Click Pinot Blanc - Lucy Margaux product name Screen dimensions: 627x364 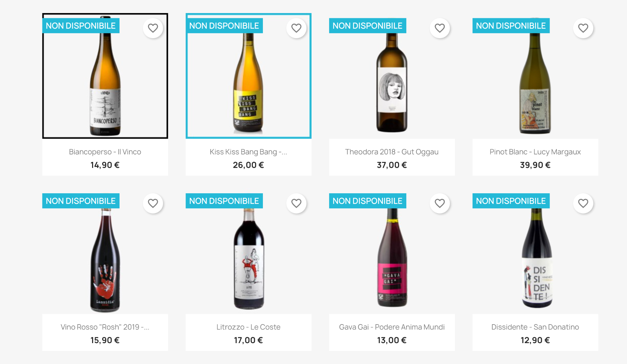[535, 152]
